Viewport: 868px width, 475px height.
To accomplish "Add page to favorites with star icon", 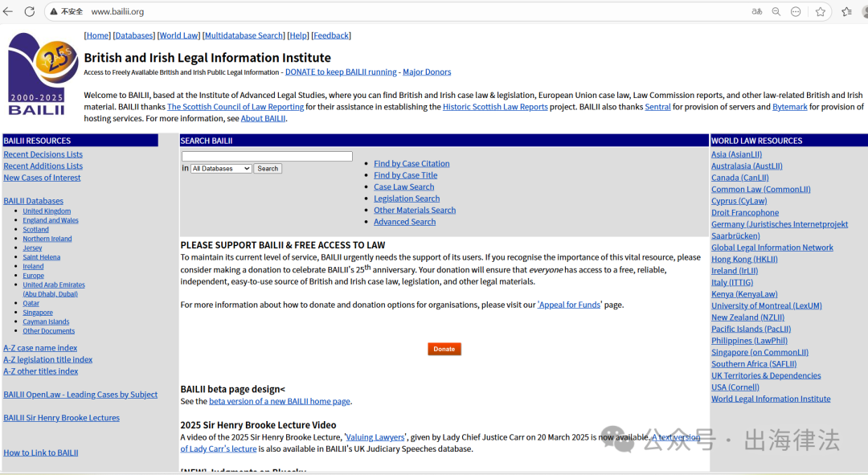I will pos(821,11).
